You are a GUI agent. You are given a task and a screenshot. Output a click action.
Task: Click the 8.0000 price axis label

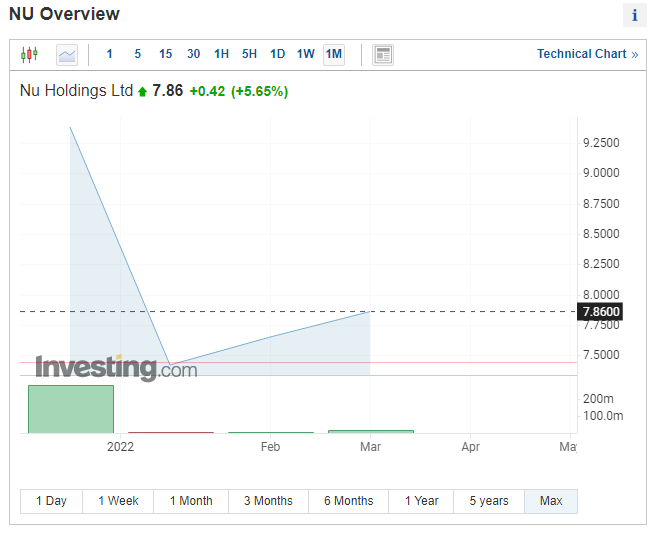601,294
